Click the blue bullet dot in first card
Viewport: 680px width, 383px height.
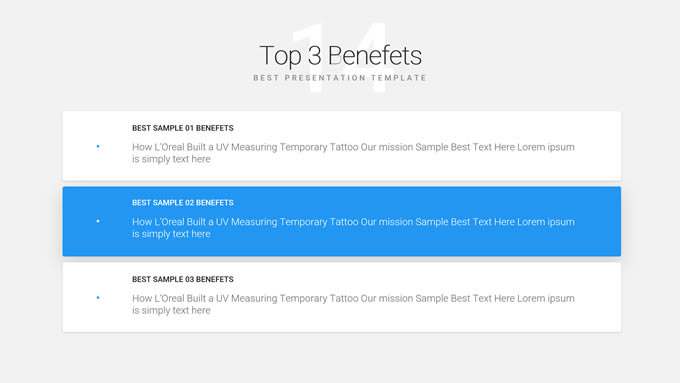pyautogui.click(x=98, y=147)
